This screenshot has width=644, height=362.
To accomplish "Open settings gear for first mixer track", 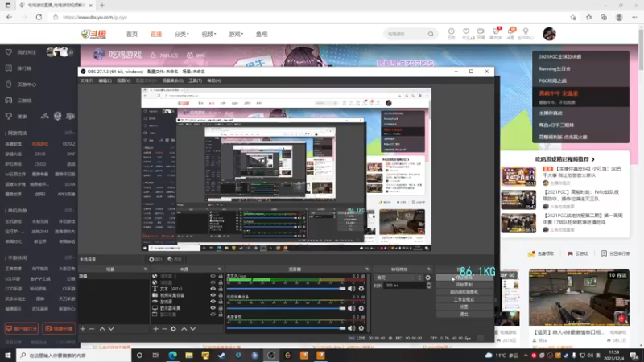I will 361,289.
